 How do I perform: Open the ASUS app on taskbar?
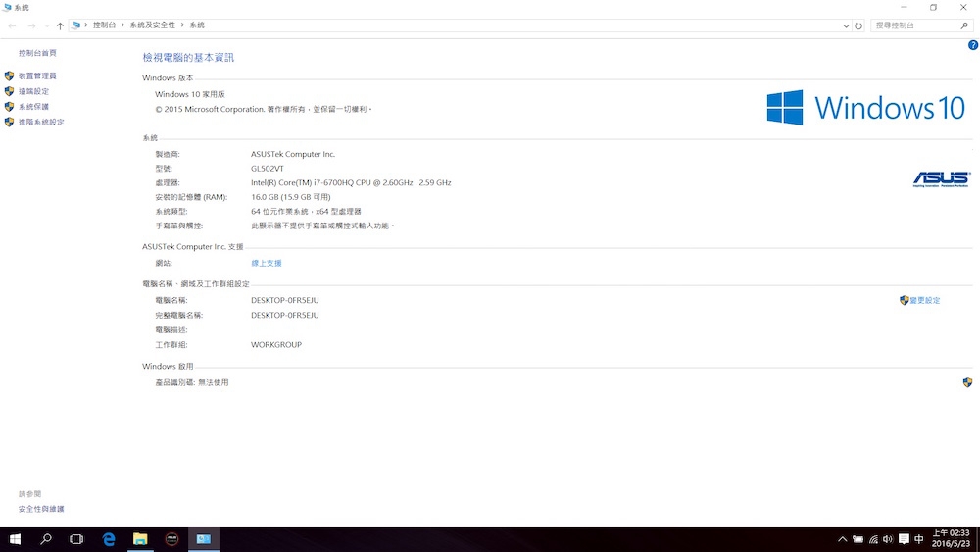[x=171, y=539]
